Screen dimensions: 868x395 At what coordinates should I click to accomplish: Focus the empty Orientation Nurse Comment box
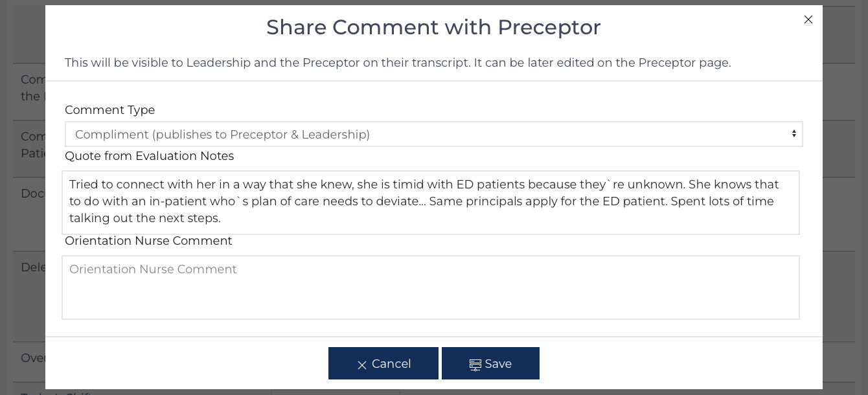431,288
